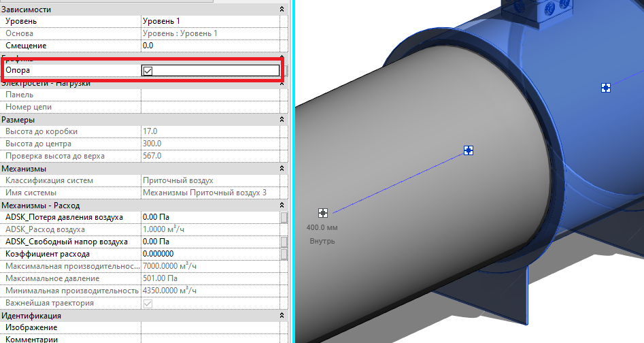The height and width of the screenshot is (343, 644).
Task: Select the Проверка высота до верха value 567.0
Action: point(210,156)
